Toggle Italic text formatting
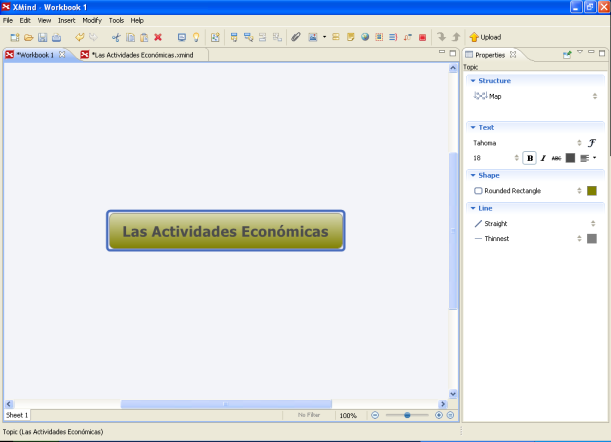The width and height of the screenshot is (611, 442). tap(543, 158)
